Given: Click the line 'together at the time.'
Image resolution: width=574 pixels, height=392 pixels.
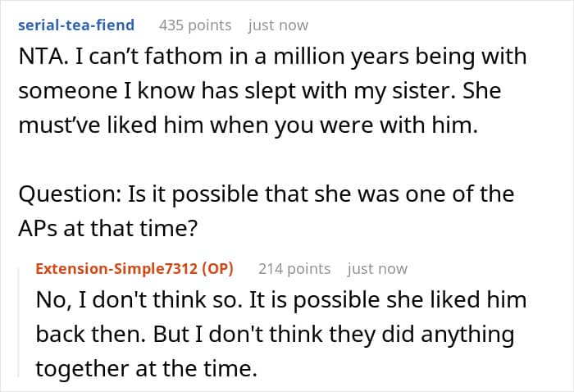Looking at the screenshot, I should [147, 368].
